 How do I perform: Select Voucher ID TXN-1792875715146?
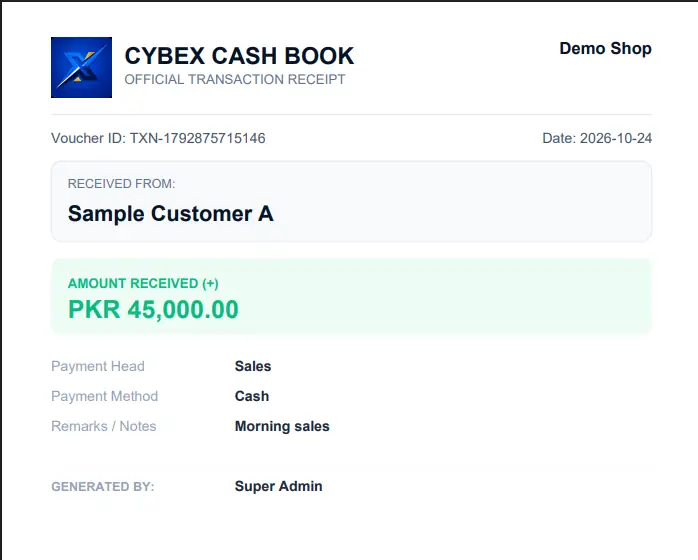point(158,138)
